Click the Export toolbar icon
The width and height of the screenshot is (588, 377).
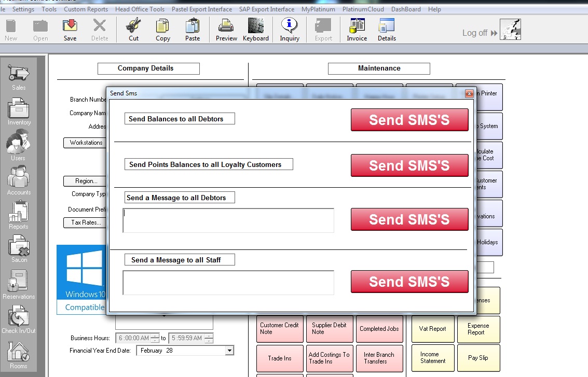pos(323,30)
